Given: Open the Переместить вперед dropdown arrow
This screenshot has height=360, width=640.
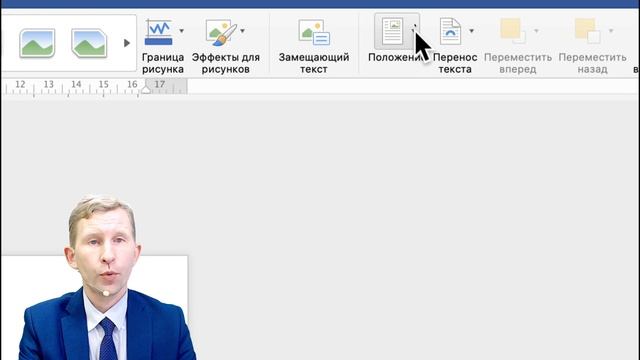Looking at the screenshot, I should 536,31.
